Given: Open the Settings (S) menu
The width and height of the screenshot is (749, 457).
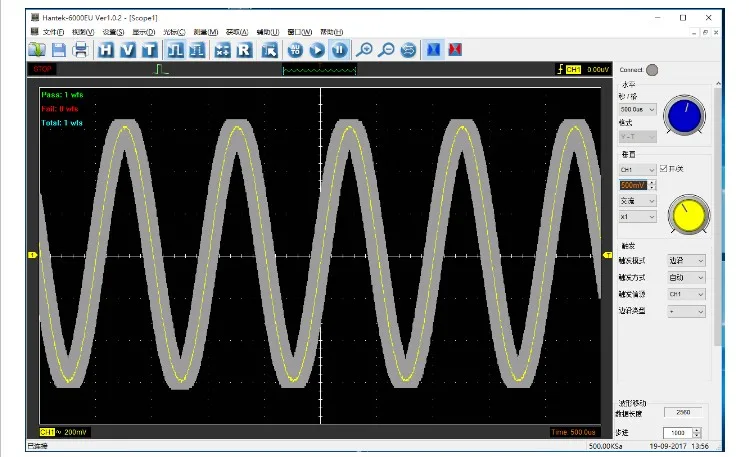Looking at the screenshot, I should 113,32.
